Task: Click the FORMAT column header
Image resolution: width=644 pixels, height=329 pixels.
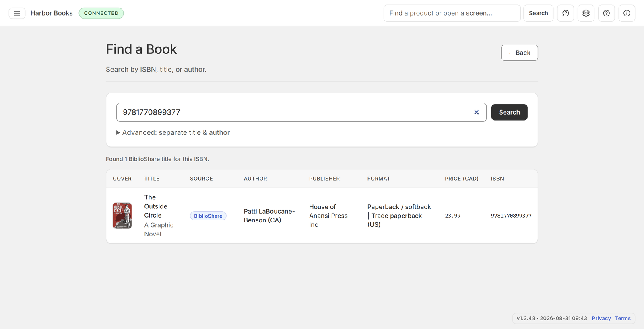Action: [379, 179]
